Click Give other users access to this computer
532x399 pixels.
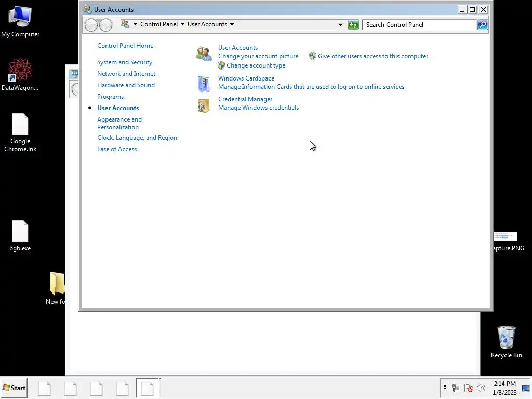373,56
